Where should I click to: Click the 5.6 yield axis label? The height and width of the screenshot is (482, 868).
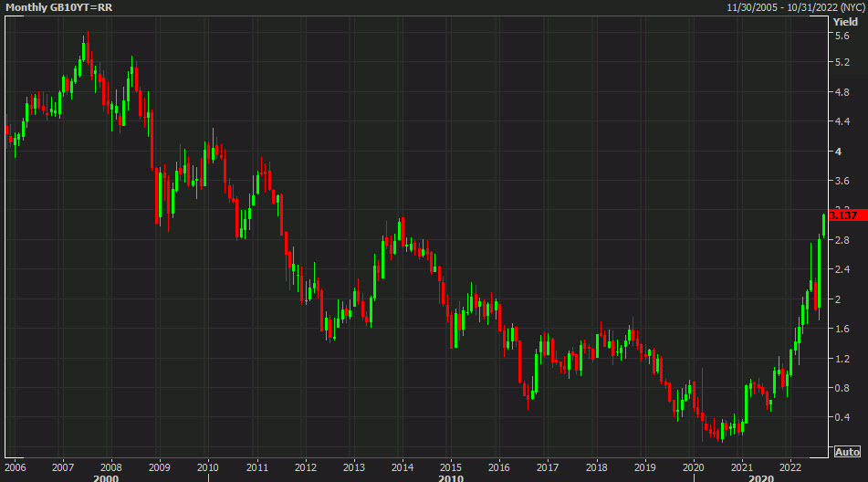(x=842, y=36)
